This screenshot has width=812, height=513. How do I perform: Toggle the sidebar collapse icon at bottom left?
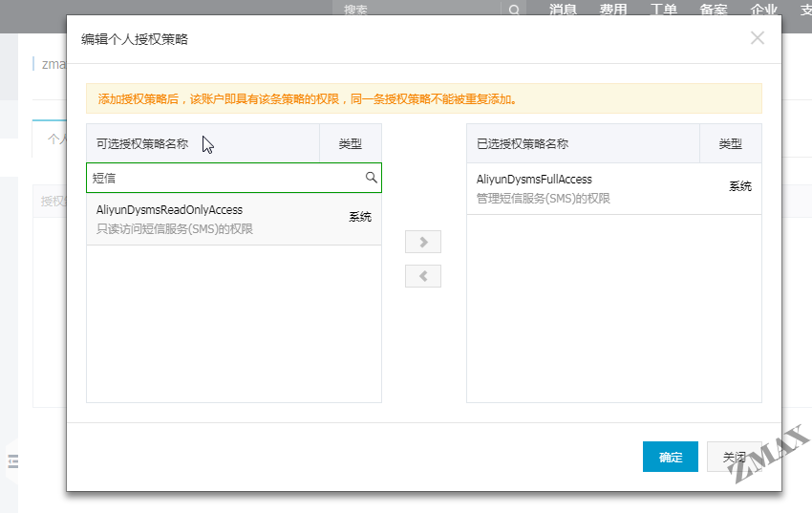click(13, 460)
